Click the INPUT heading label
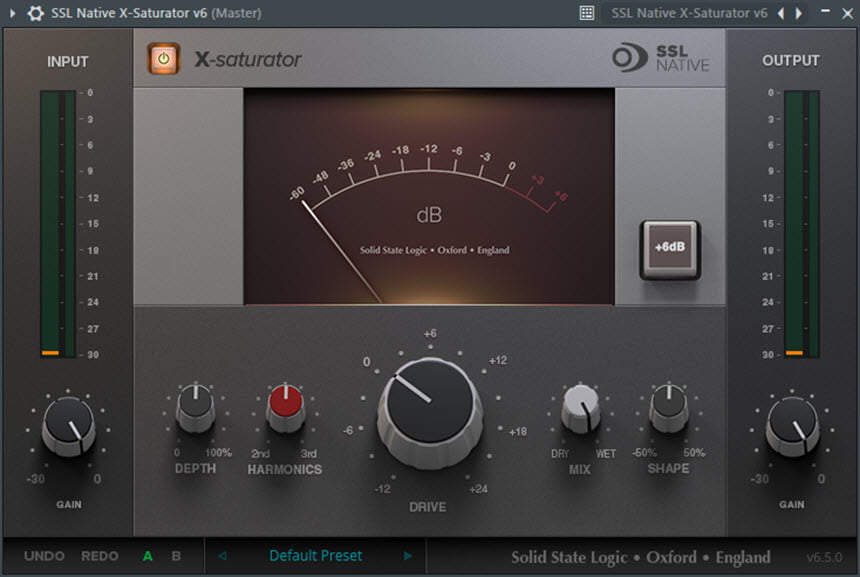The width and height of the screenshot is (860, 577). pos(67,61)
